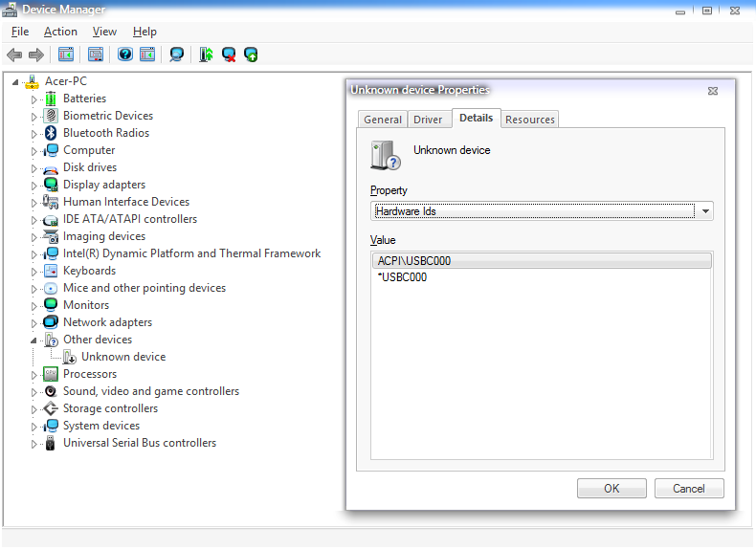Screen dimensions: 756x549
Task: Select Unknown device in the tree
Action: pos(123,357)
